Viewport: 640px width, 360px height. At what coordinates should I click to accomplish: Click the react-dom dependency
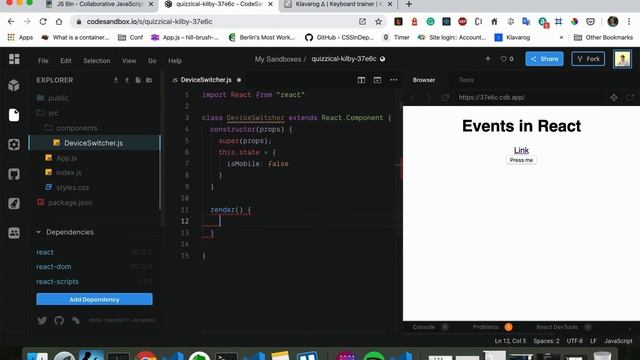pos(53,267)
